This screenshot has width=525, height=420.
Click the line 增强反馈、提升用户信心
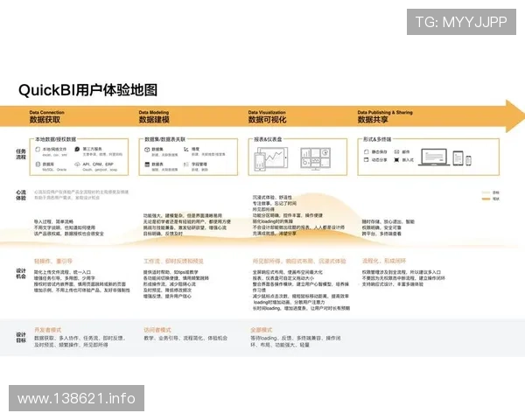(x=167, y=297)
